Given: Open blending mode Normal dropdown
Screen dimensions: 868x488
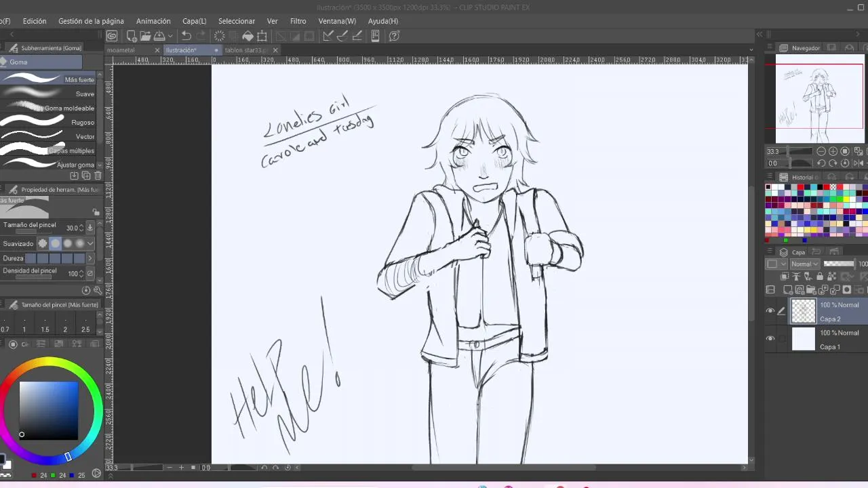Looking at the screenshot, I should [805, 264].
